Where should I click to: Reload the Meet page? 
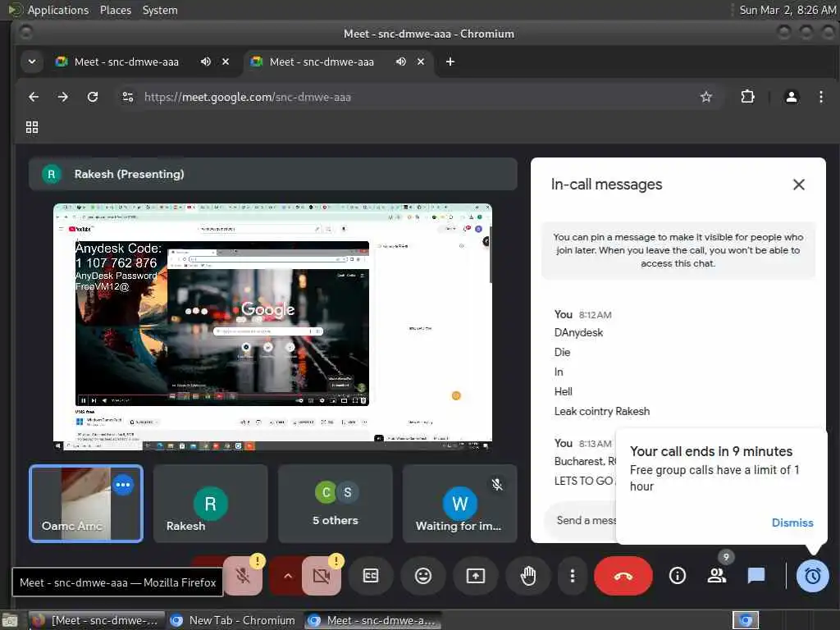(93, 97)
